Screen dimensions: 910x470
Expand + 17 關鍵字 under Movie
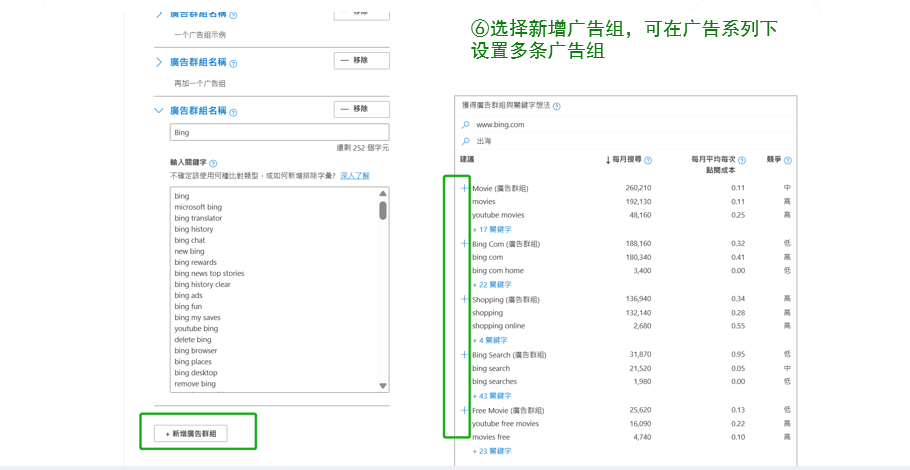(492, 229)
